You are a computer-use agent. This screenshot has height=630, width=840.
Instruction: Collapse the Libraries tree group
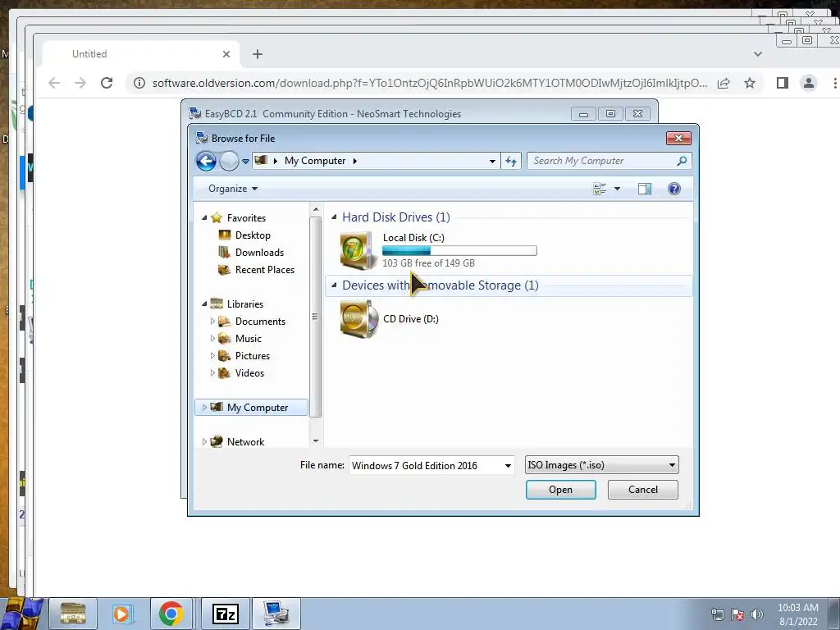(204, 304)
